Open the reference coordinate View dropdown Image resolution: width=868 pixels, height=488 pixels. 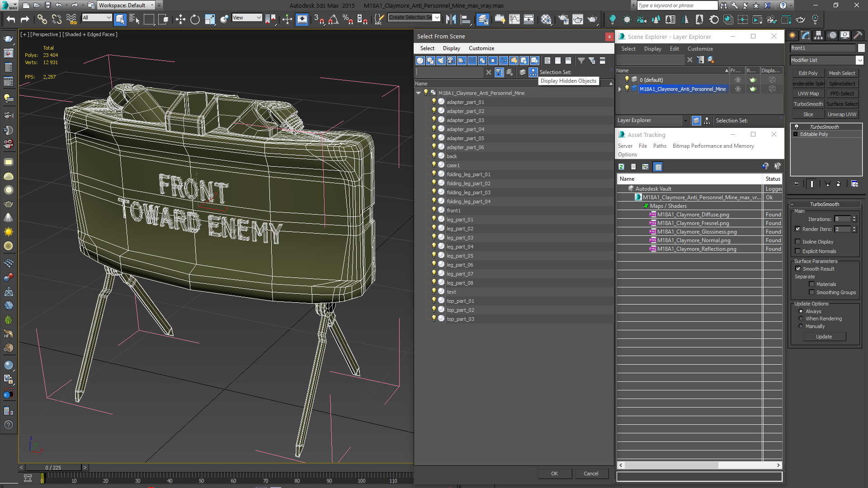(247, 18)
